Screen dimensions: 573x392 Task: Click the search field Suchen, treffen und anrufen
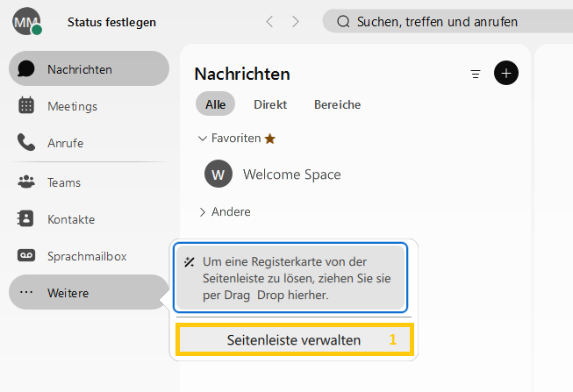point(439,21)
